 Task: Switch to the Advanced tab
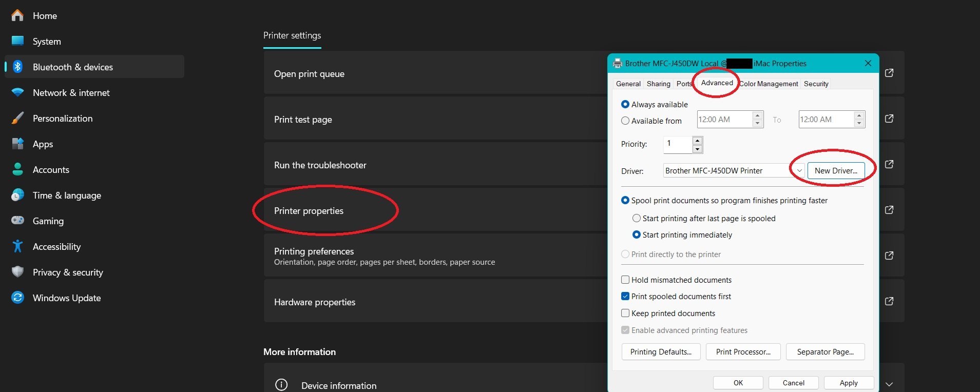coord(717,83)
